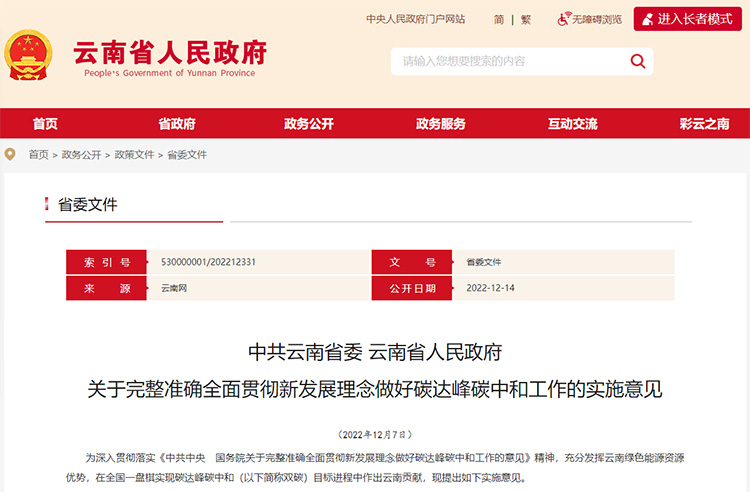The height and width of the screenshot is (492, 750).
Task: Open the 政务公开 navigation menu
Action: 309,124
